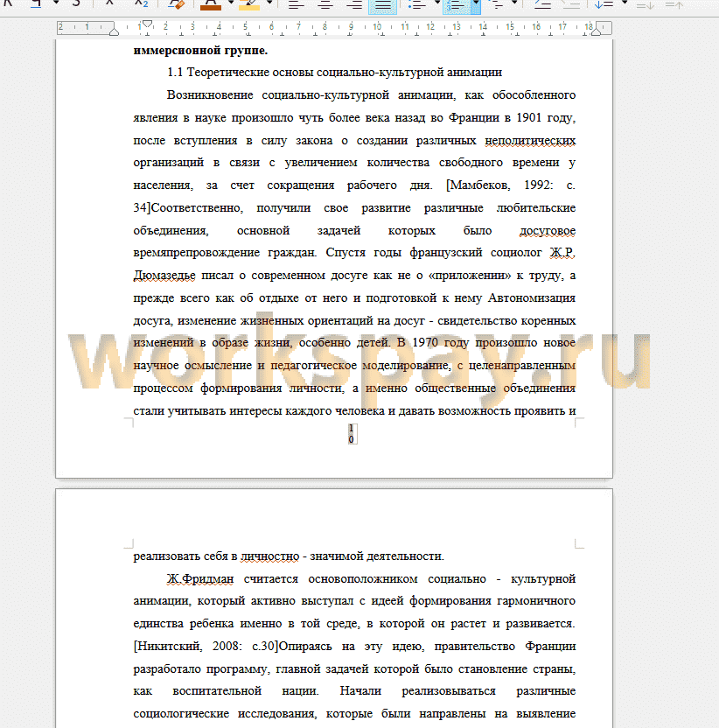Click the right indent marker on ruler
This screenshot has width=719, height=728.
pyautogui.click(x=597, y=31)
